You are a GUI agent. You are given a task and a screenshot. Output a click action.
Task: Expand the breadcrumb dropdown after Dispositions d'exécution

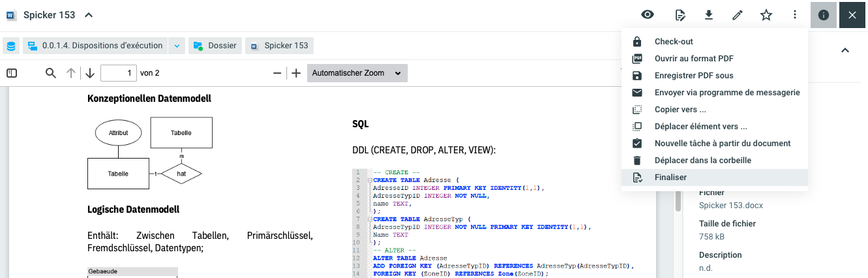point(177,46)
